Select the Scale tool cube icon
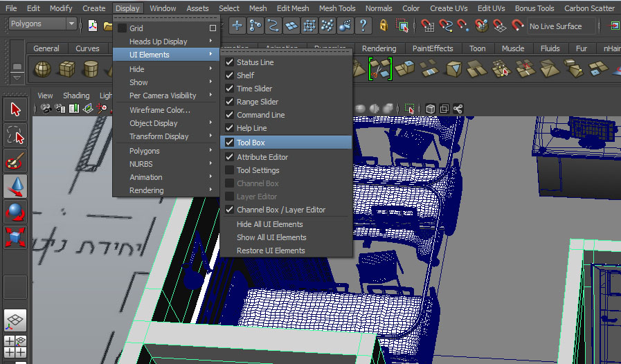This screenshot has height=364, width=621. (x=15, y=237)
